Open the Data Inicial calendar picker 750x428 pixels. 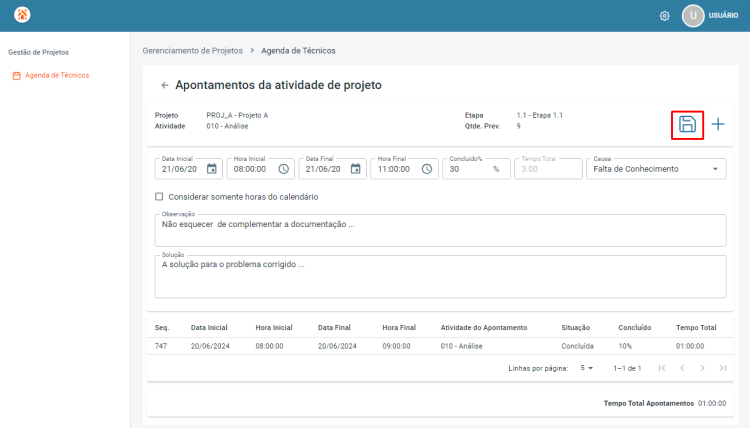(x=212, y=169)
